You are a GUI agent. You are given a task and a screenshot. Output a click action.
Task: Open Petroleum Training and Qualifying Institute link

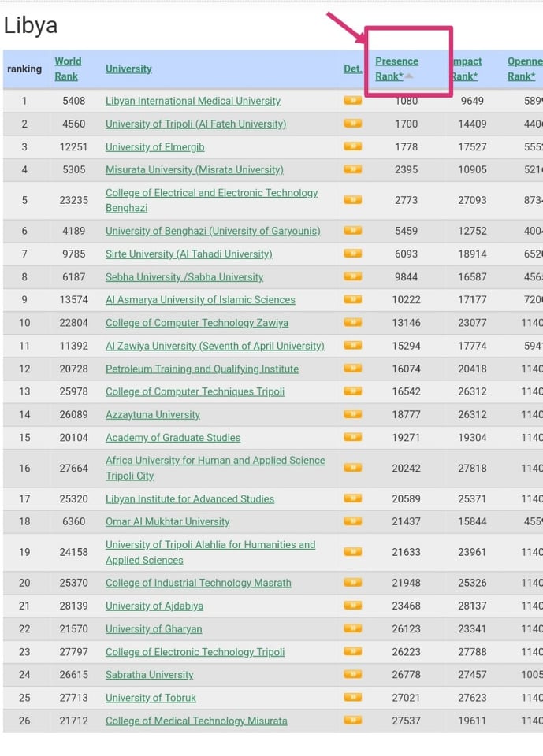[203, 369]
